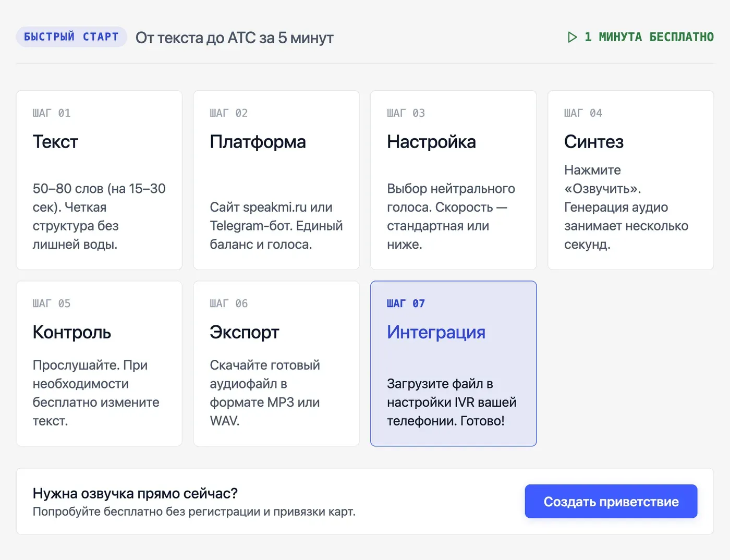This screenshot has width=730, height=560.
Task: Click the description mentioning 'Сайт speakmi.ru или Telegram-бот'
Action: (x=276, y=226)
